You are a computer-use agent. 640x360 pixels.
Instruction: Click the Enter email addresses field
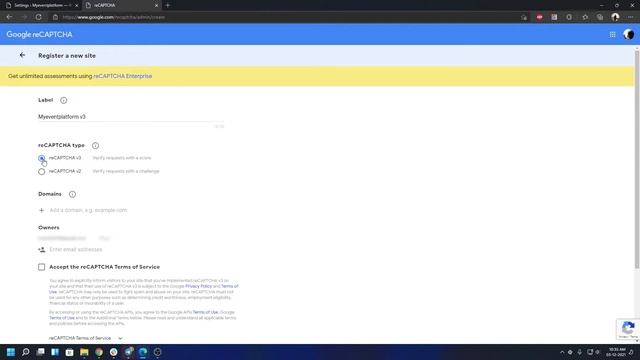tap(76, 249)
